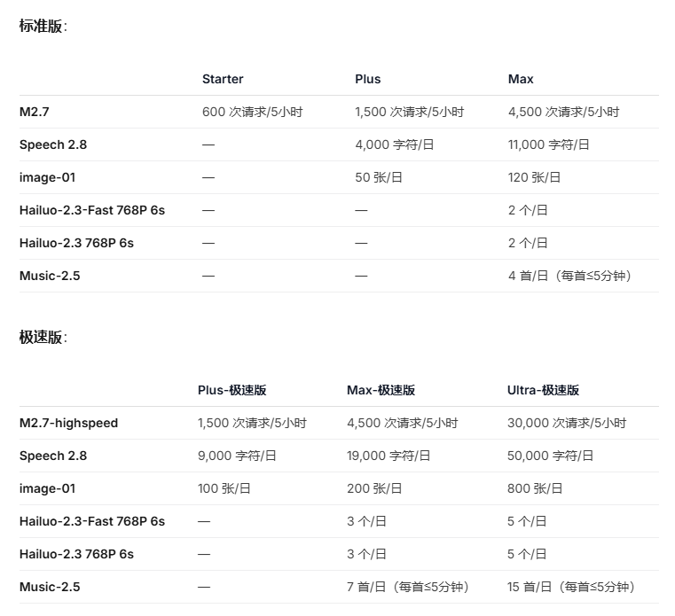675x616 pixels.
Task: Click the 极速版 section heading
Action: point(42,338)
